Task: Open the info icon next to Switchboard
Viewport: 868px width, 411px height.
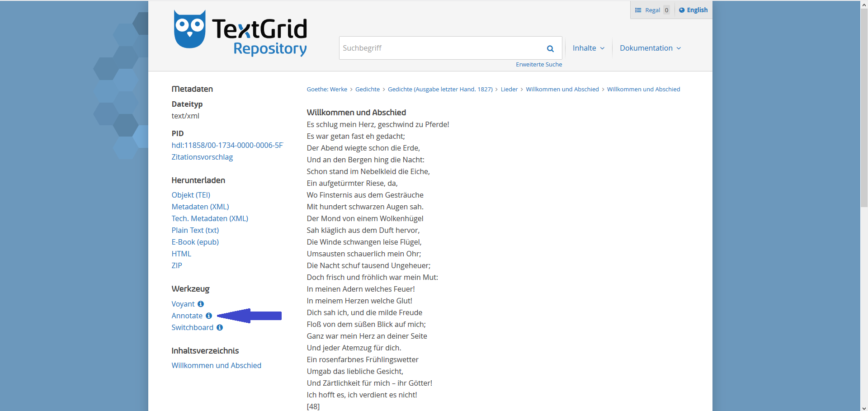Action: coord(220,327)
